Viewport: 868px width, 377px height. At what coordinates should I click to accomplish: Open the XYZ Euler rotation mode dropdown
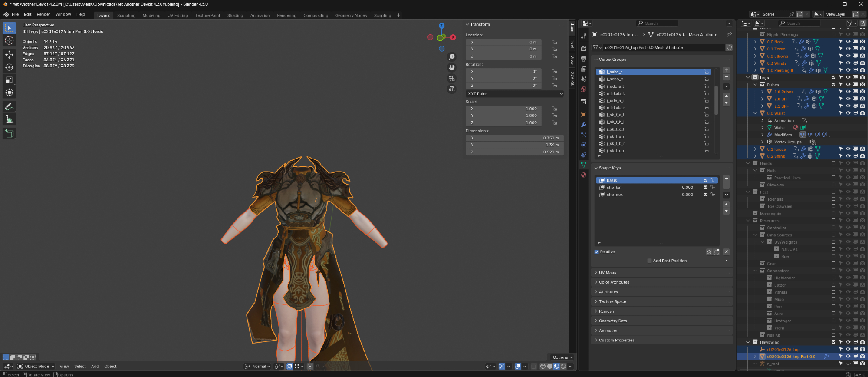pos(515,94)
